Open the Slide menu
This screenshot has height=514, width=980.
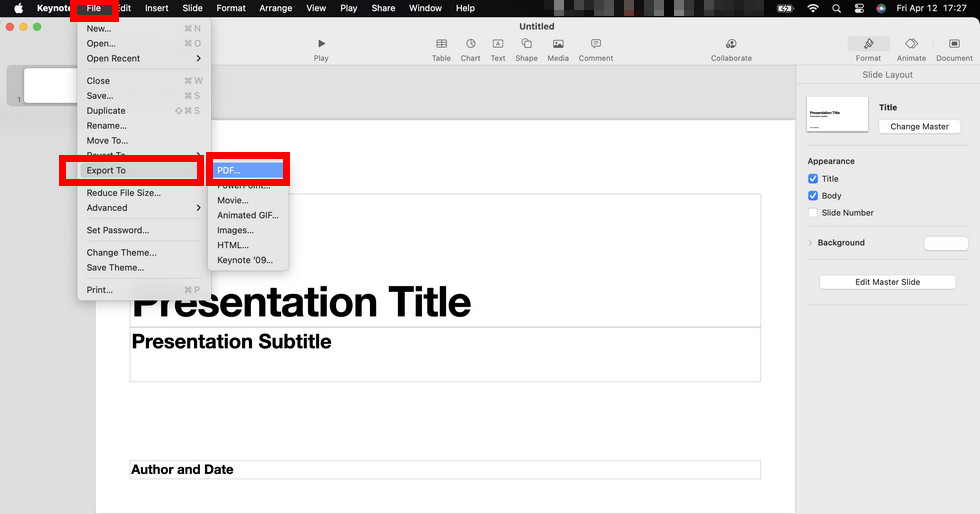pos(192,8)
